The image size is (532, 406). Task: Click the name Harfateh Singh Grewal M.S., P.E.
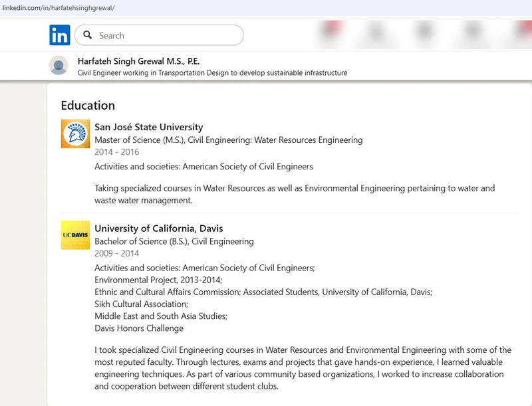click(x=138, y=60)
